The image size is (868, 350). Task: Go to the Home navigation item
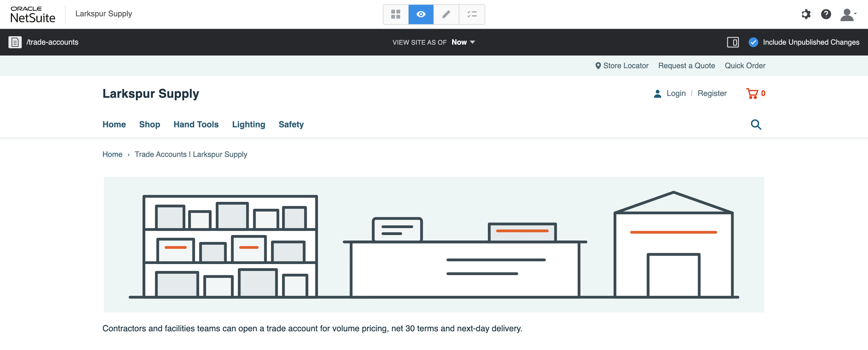click(x=114, y=124)
